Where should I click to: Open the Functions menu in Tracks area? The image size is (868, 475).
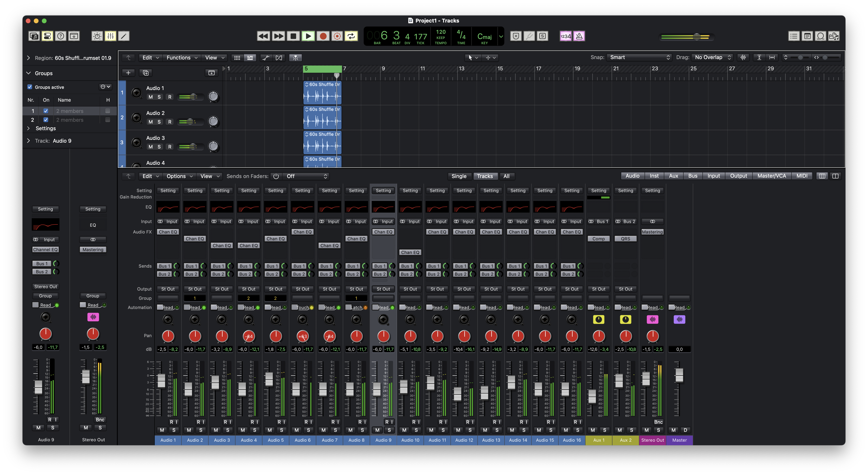(182, 58)
